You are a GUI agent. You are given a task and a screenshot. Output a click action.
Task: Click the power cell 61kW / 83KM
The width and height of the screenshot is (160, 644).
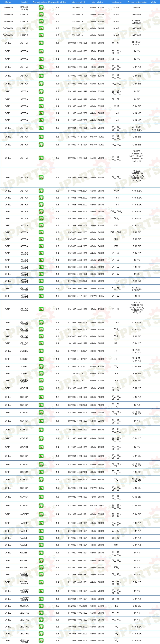[97, 8]
